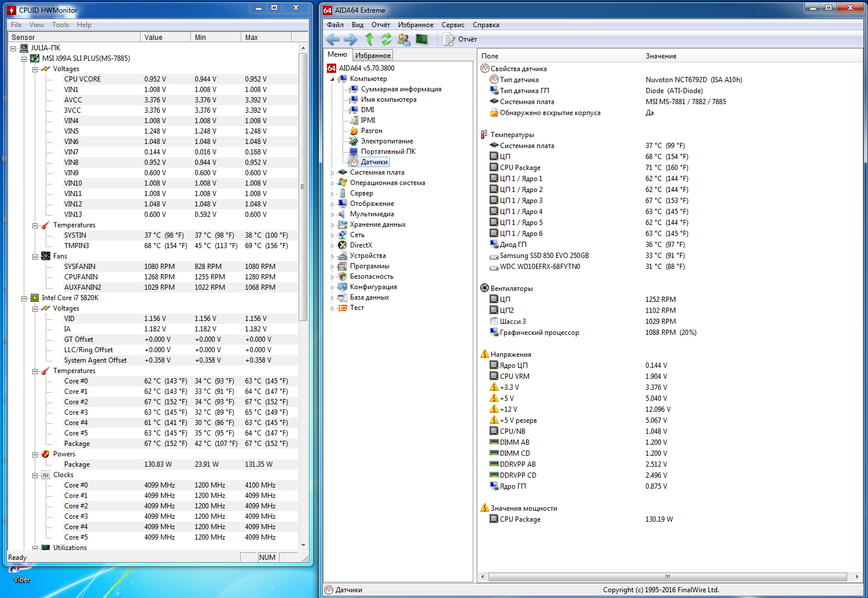The width and height of the screenshot is (868, 598).
Task: Click the motherboard icon beside MSI X99A SLI PLUS
Action: pos(35,58)
